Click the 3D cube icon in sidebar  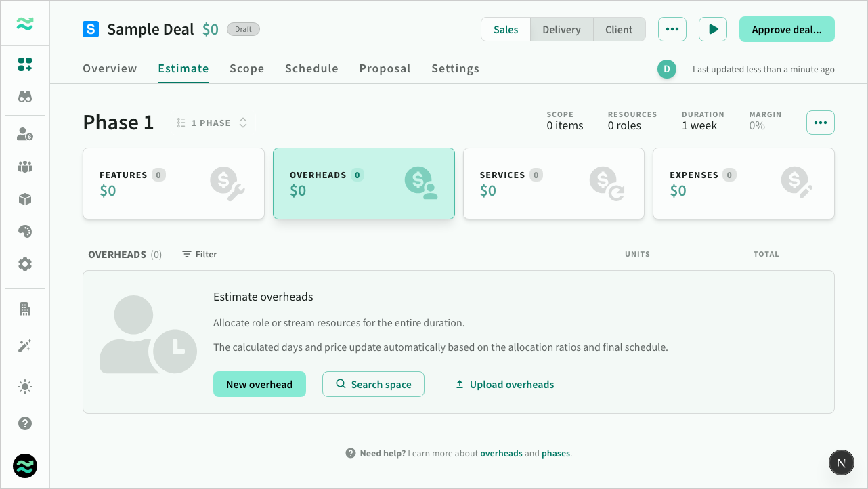(x=25, y=199)
